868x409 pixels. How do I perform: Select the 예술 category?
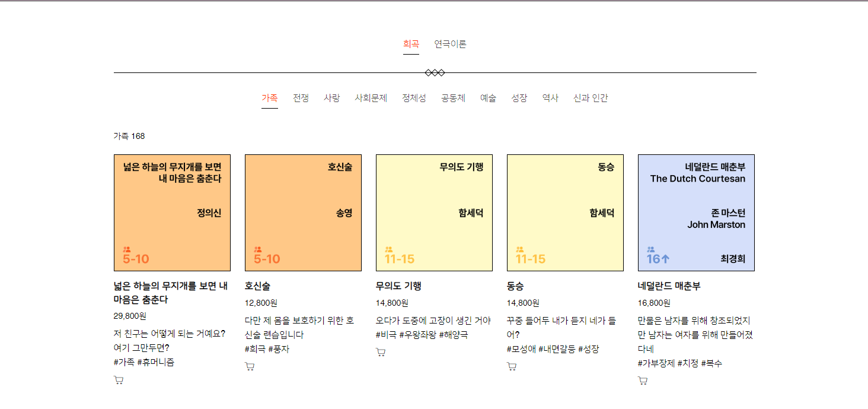tap(488, 98)
